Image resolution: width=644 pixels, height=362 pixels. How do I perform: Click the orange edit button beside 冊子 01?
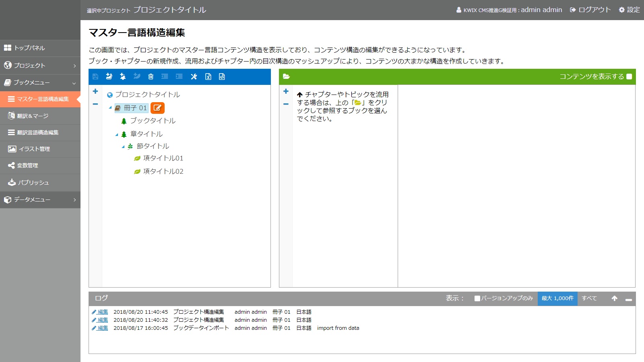(x=157, y=108)
